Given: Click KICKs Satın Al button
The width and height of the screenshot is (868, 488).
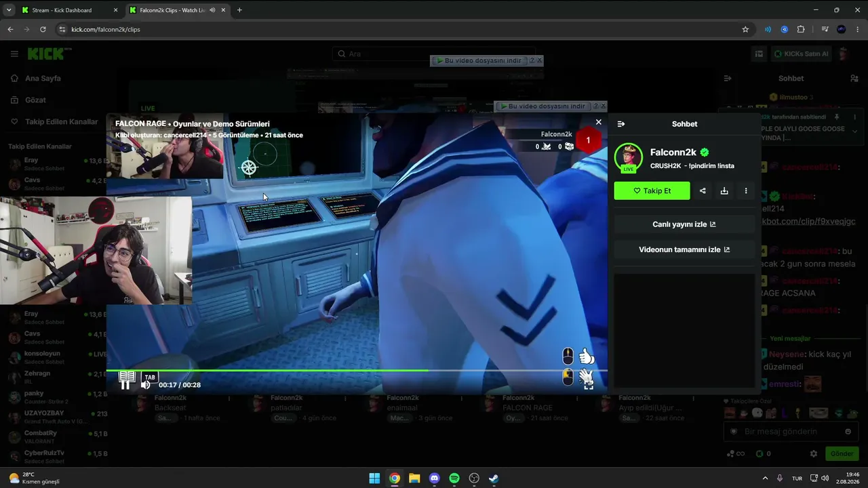Looking at the screenshot, I should tap(802, 54).
